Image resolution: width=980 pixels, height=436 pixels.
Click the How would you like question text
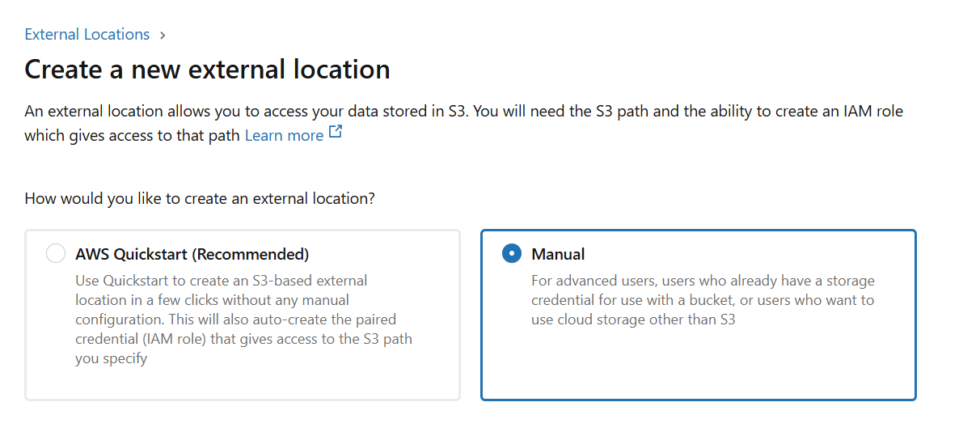(x=200, y=198)
